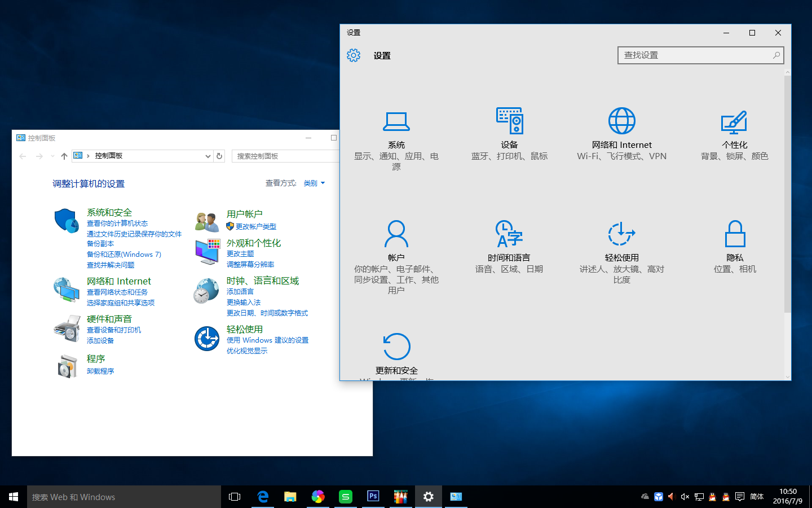The height and width of the screenshot is (508, 812).
Task: Click the refresh button in Control Panel address bar
Action: point(219,156)
